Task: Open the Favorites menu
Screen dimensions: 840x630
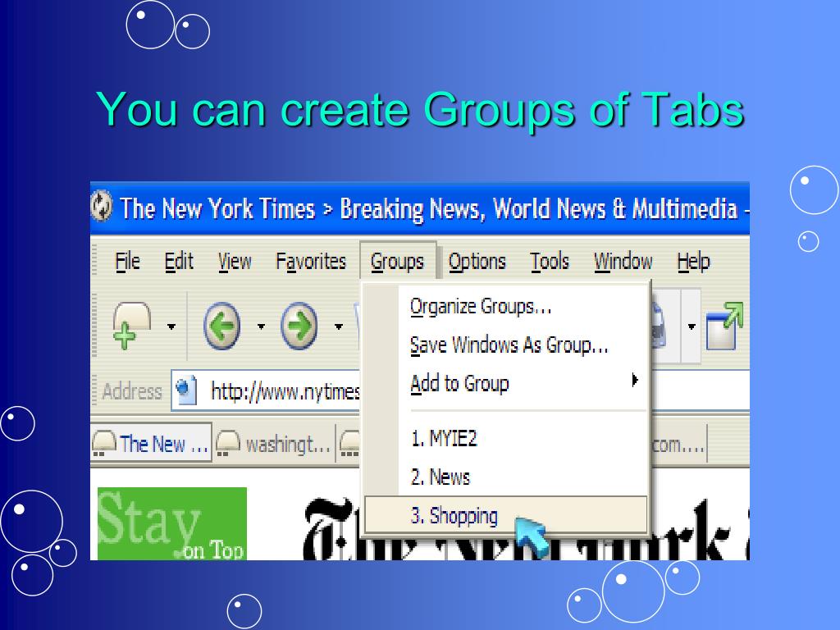Action: tap(311, 262)
